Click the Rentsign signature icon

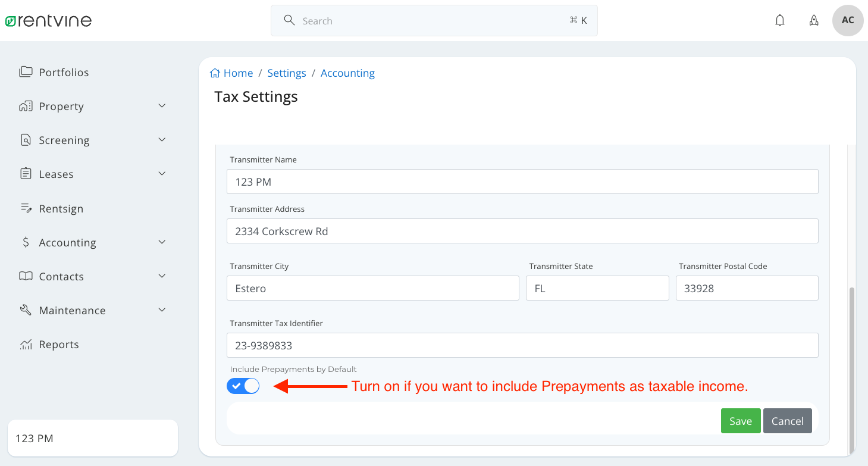point(26,208)
